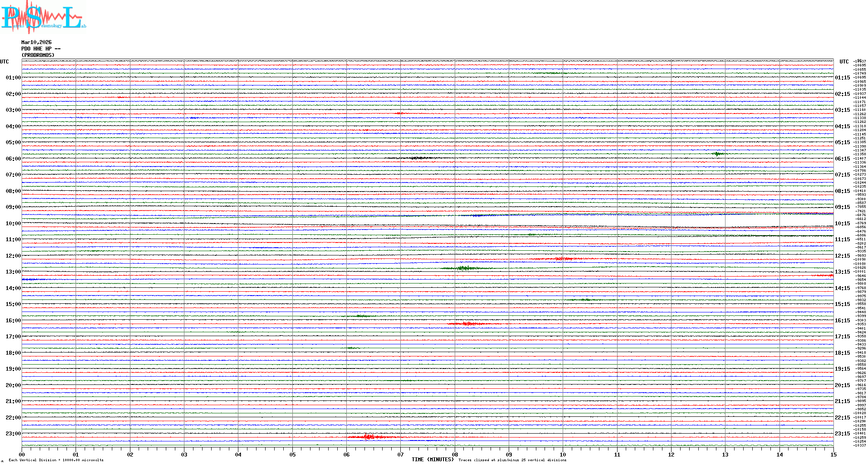This screenshot has width=868, height=466.
Task: Click the black event near 06:00 row
Action: 417,158
